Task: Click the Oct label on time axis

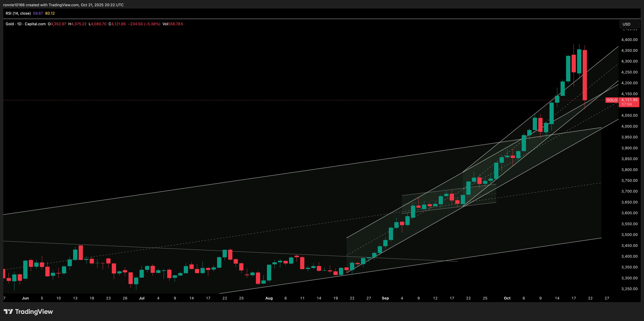Action: 507,298
